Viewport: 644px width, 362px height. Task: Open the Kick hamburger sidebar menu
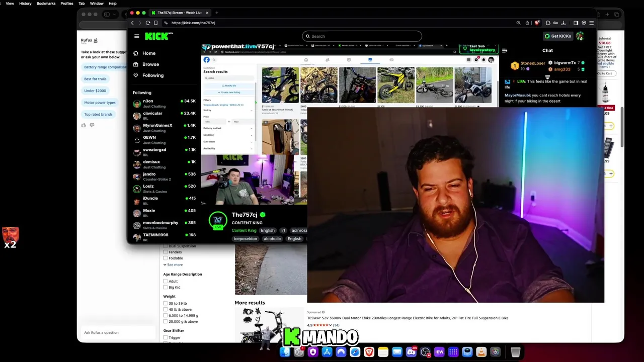pos(136,36)
